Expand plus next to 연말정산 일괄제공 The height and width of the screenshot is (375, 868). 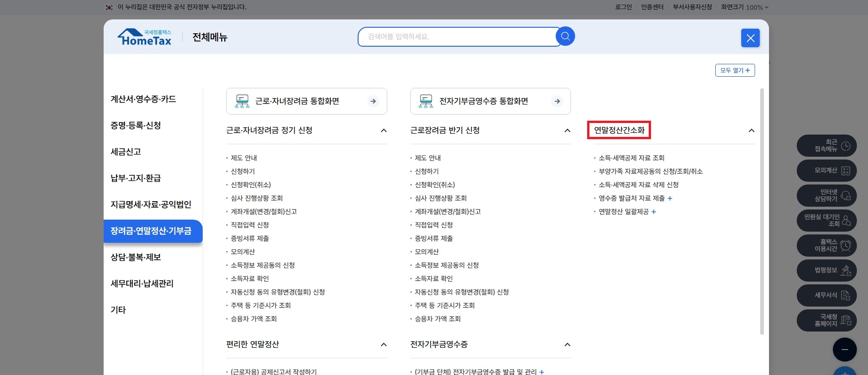coord(654,212)
